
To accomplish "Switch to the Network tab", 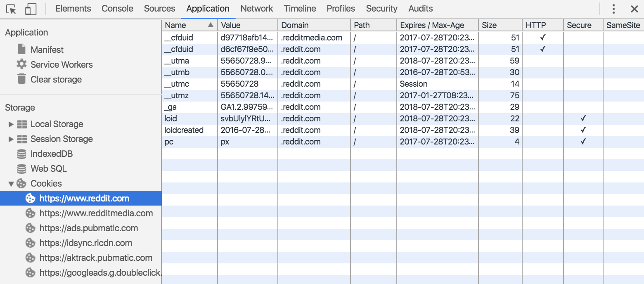I will (256, 9).
